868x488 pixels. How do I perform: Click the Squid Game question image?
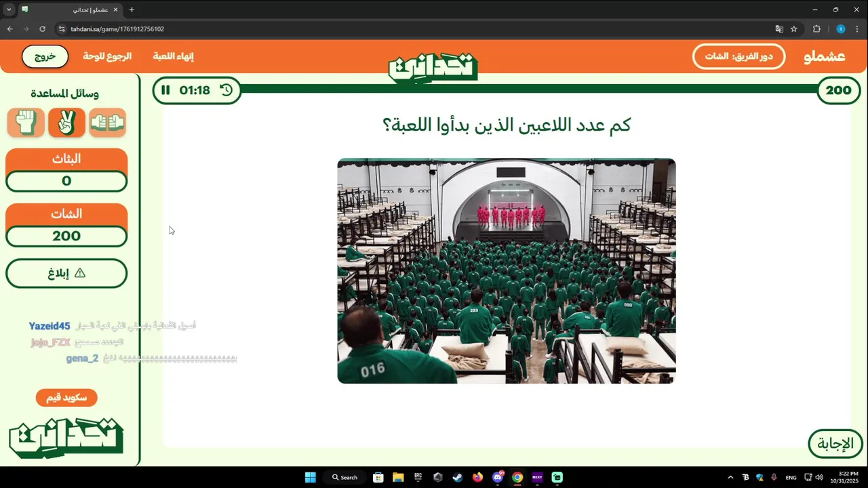pos(507,271)
